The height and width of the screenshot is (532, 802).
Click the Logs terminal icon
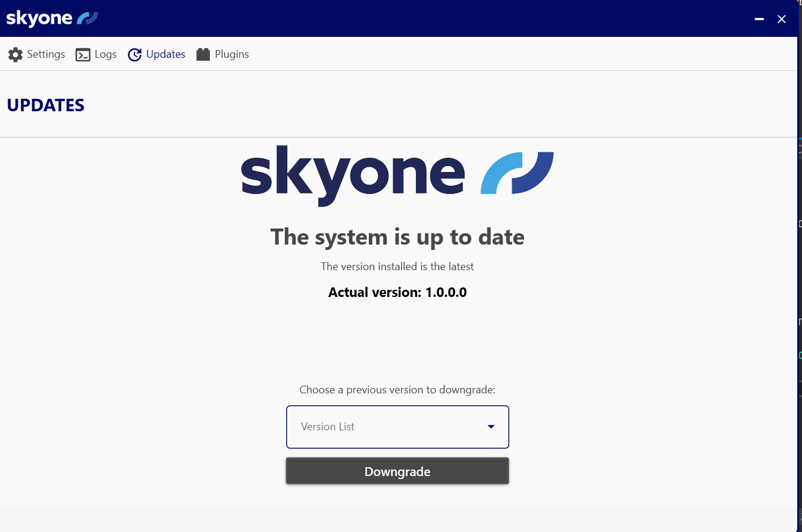coord(83,55)
